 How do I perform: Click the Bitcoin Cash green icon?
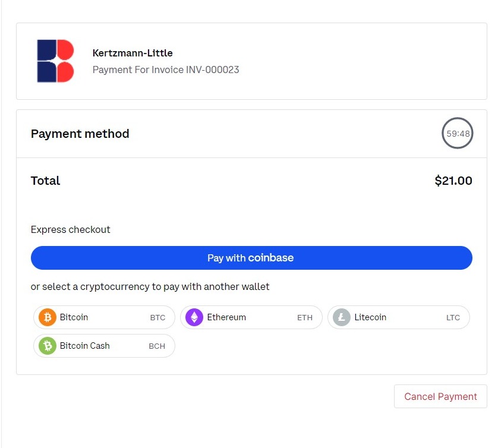pyautogui.click(x=47, y=346)
